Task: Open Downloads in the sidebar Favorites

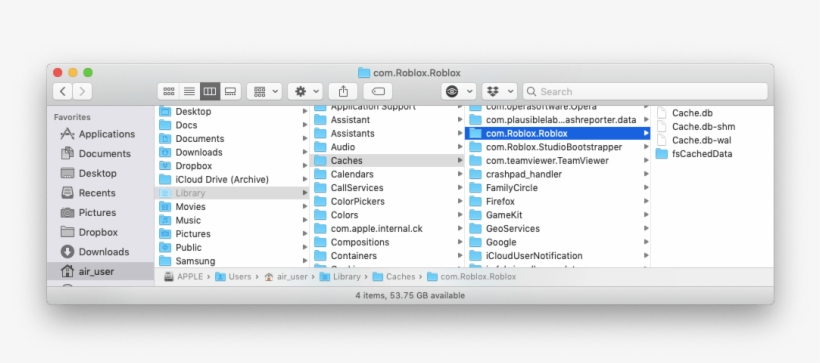Action: click(x=101, y=252)
